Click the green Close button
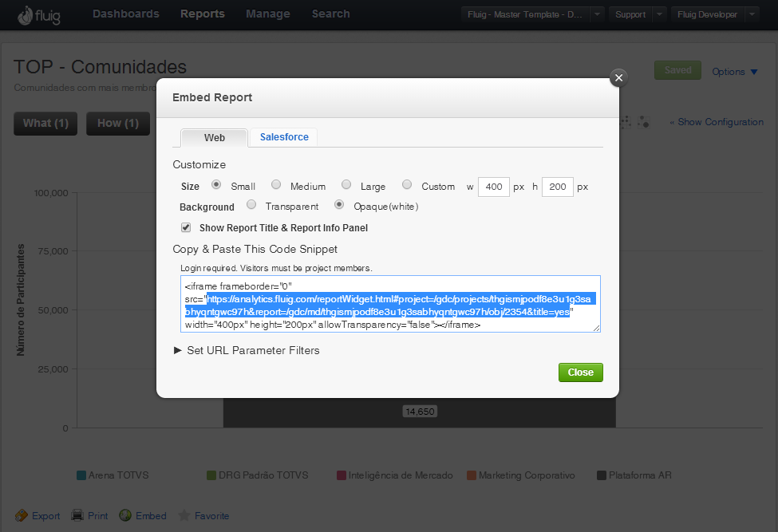This screenshot has height=532, width=778. [x=581, y=372]
